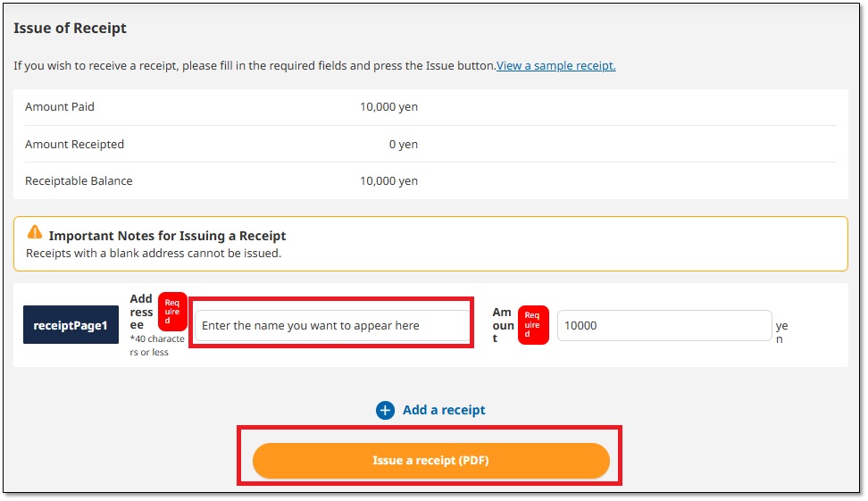Click the red Required badge beside Amount
This screenshot has width=868, height=501.
[x=532, y=325]
